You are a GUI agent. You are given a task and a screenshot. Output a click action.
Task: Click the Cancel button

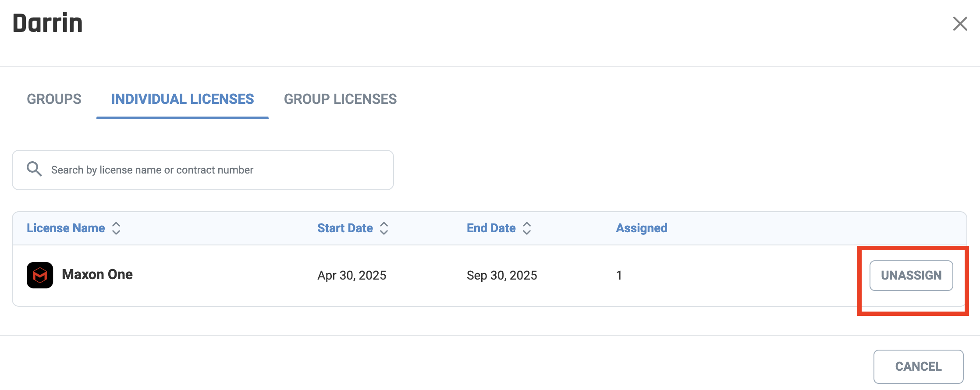click(x=919, y=366)
